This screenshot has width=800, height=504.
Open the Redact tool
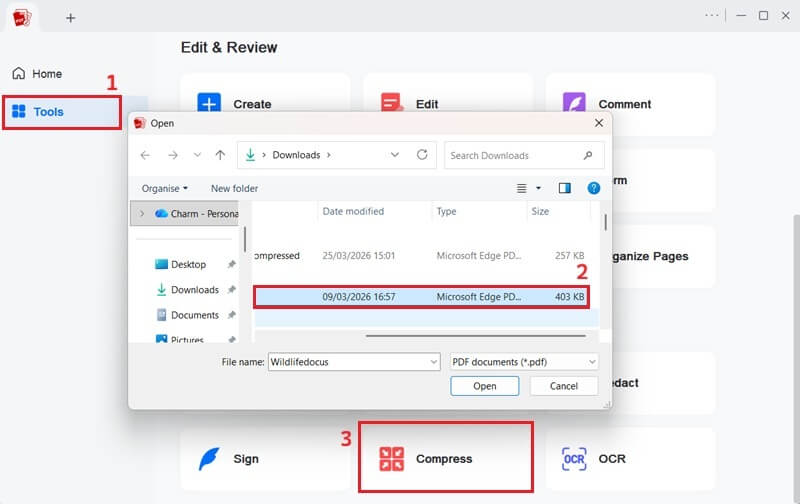click(x=663, y=383)
